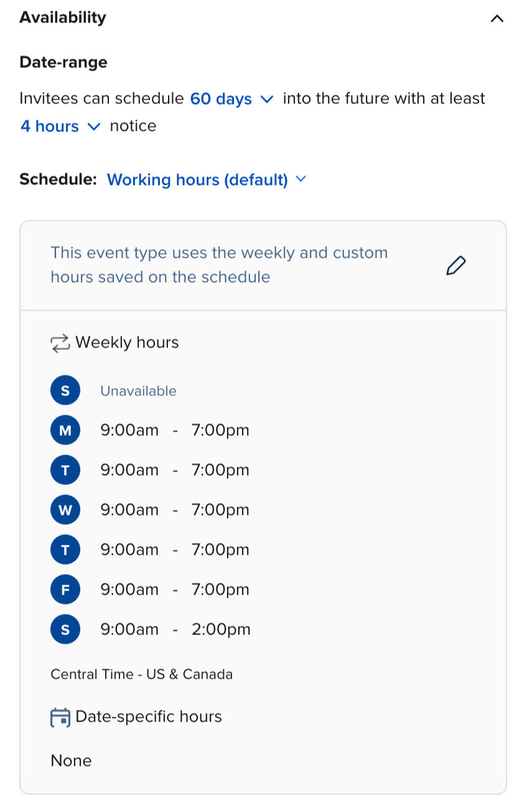Click the Central Time - US & Canada label

click(x=141, y=674)
